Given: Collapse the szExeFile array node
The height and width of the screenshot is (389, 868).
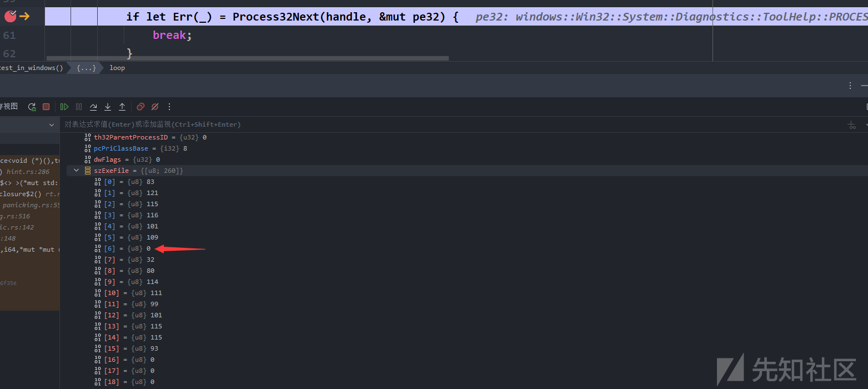Looking at the screenshot, I should (77, 171).
